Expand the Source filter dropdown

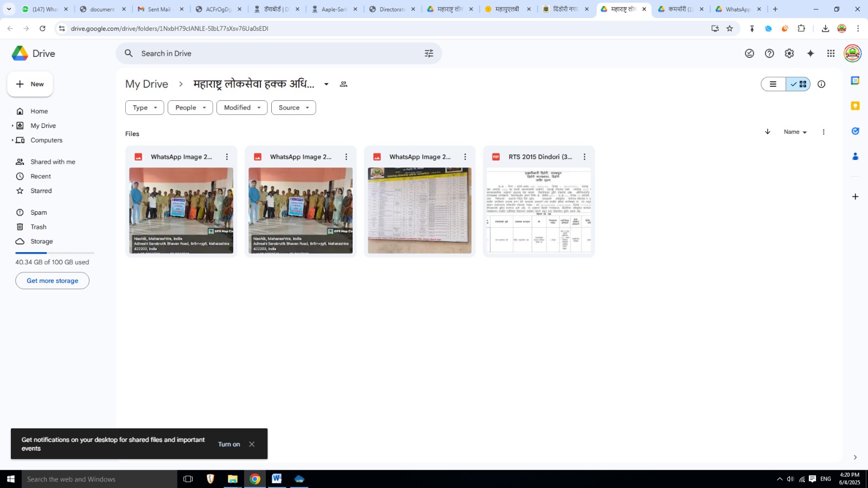293,107
